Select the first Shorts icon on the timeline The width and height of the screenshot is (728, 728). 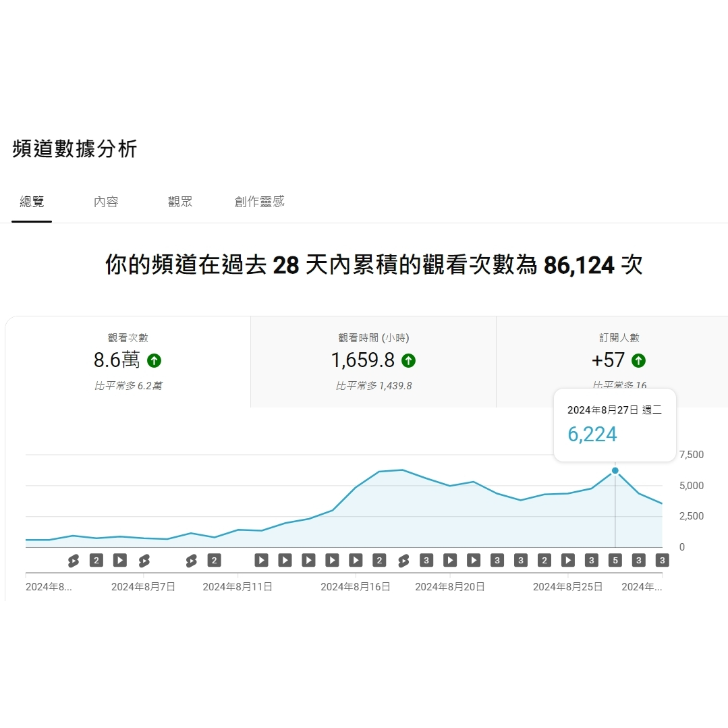click(x=73, y=560)
